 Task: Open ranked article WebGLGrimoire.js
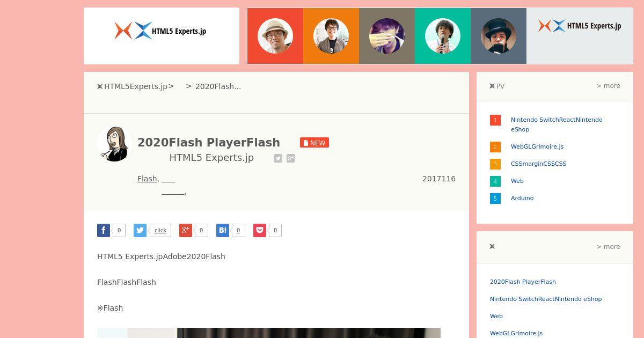(x=537, y=146)
